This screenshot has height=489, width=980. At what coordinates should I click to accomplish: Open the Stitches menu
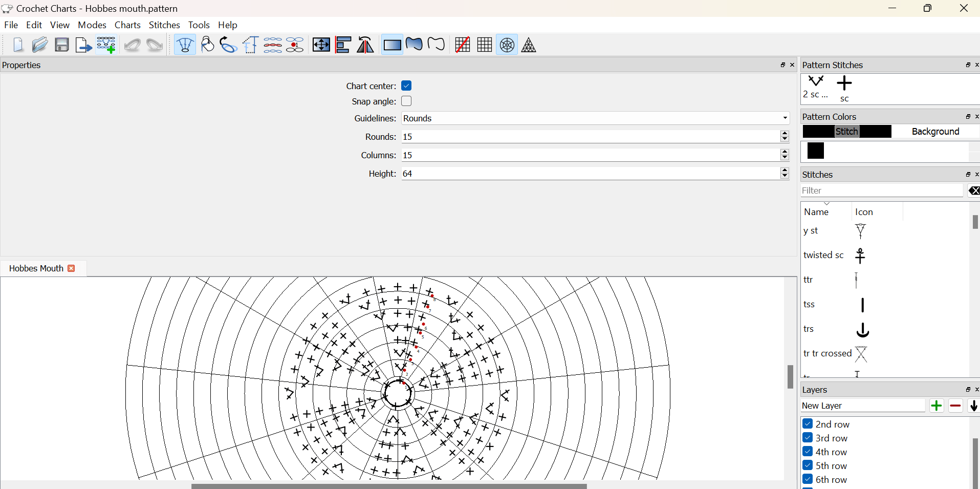click(x=164, y=25)
